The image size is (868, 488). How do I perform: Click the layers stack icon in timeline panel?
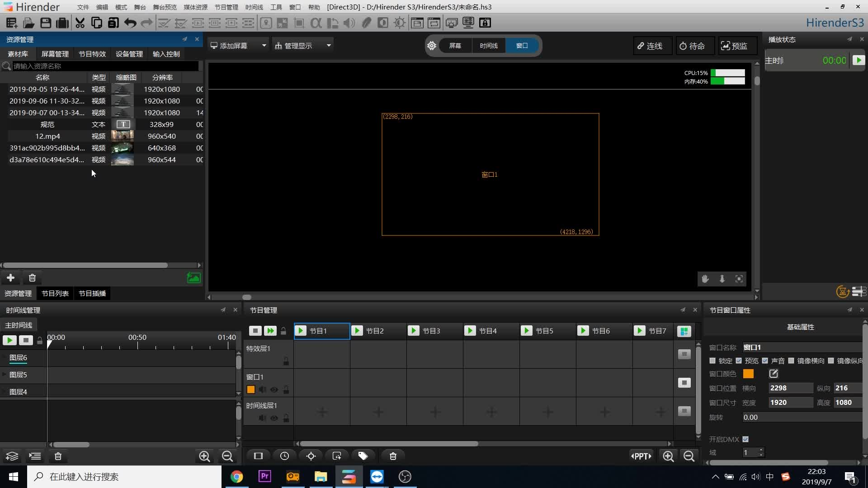[x=12, y=456]
